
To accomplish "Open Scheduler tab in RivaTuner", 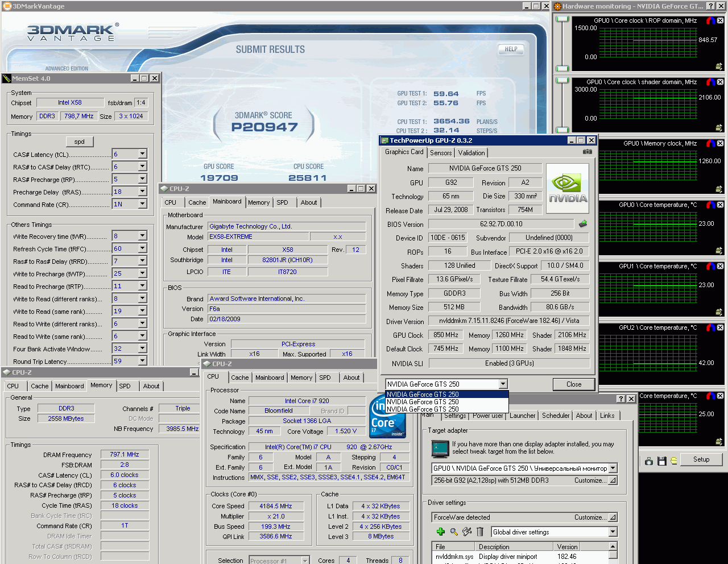I will coord(556,416).
